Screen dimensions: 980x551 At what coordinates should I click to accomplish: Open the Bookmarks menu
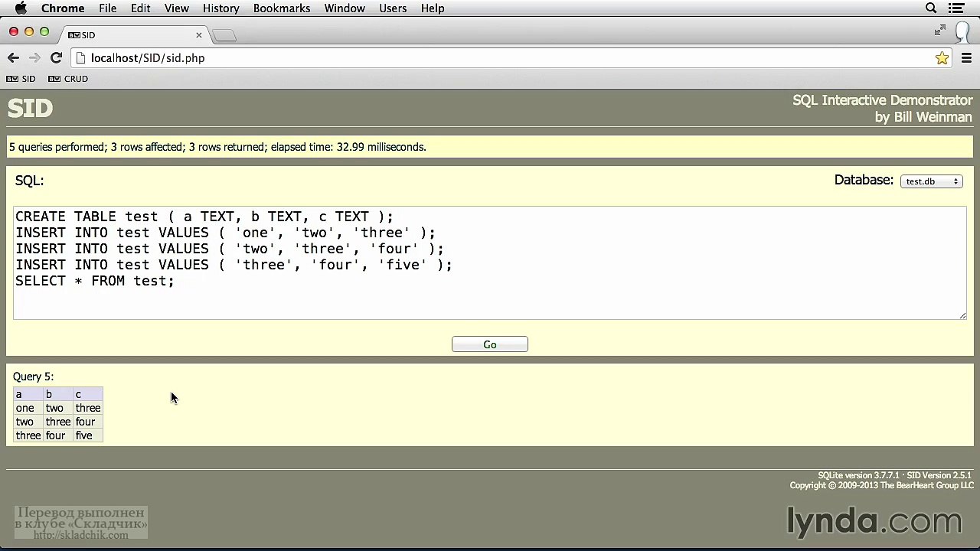[x=282, y=8]
